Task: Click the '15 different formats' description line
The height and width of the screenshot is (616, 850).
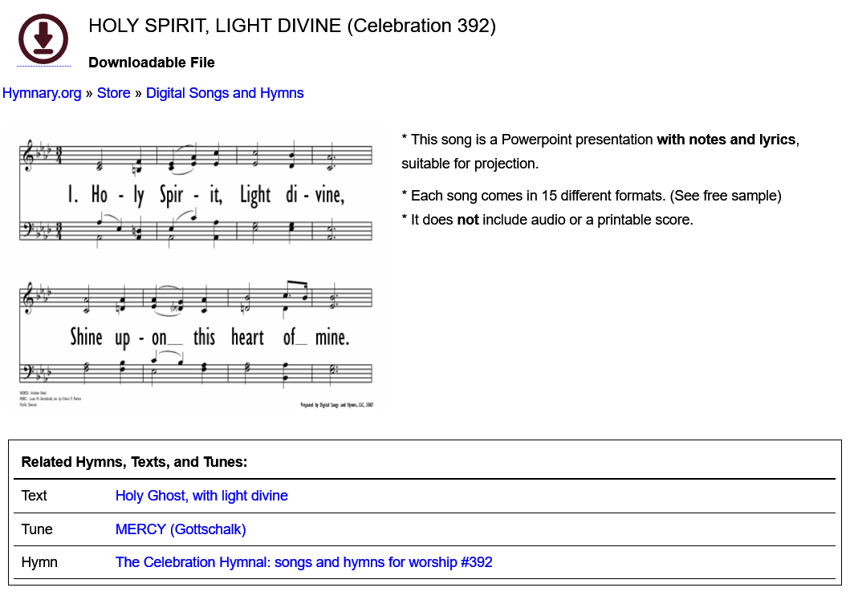Action: point(592,196)
